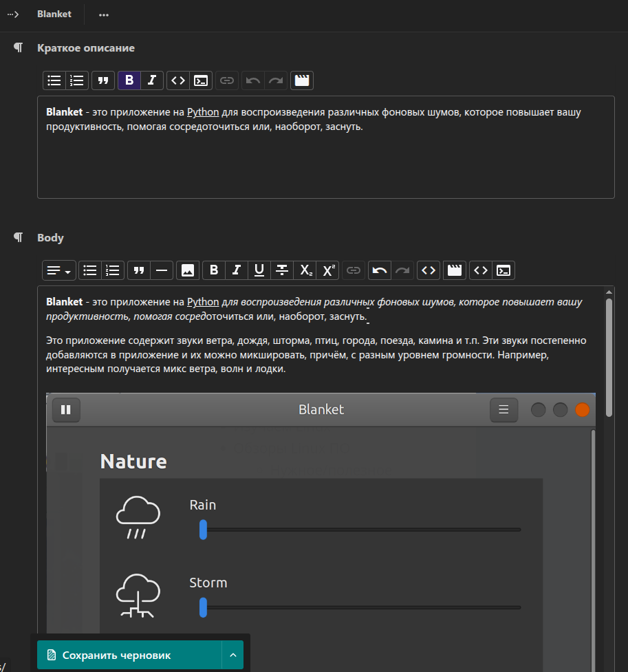Toggle italic in Краткое описание toolbar
628x672 pixels.
[152, 80]
